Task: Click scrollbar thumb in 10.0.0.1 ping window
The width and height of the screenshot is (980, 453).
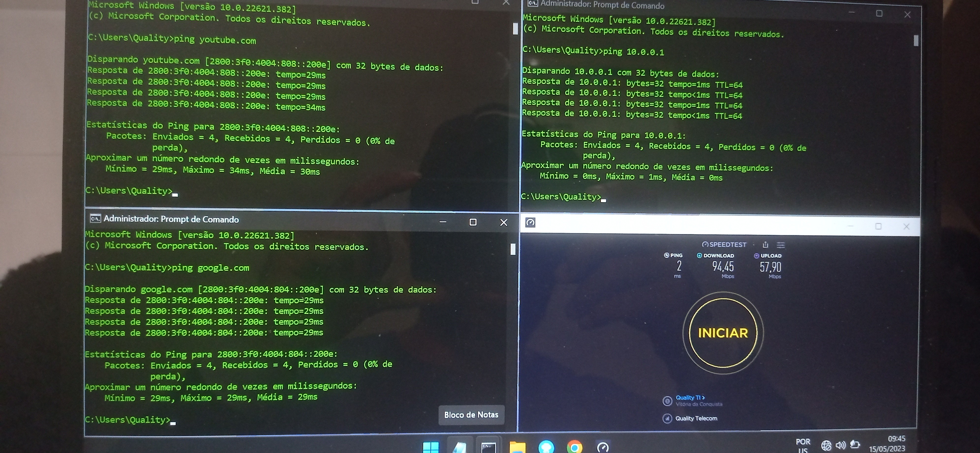Action: pos(916,40)
